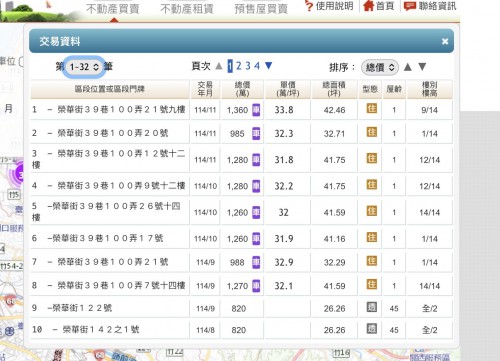Screen dimensions: 500x361
Task: Open the 總價 sort field dropdown
Action: (380, 68)
